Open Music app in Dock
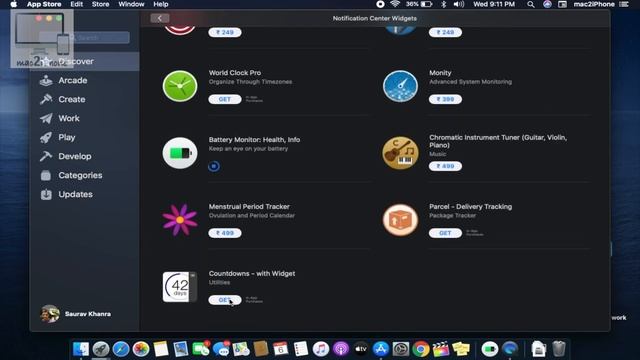This screenshot has width=640, height=360. point(321,349)
